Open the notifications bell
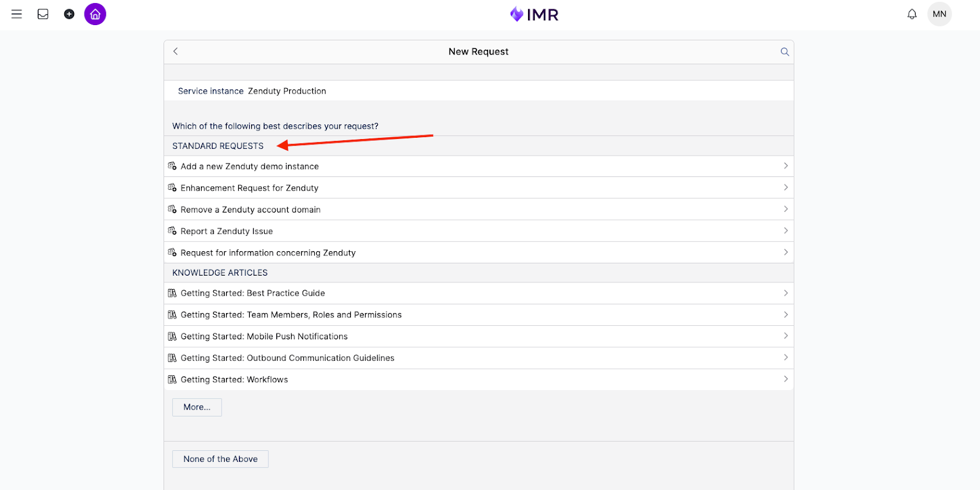The width and height of the screenshot is (980, 490). point(912,14)
